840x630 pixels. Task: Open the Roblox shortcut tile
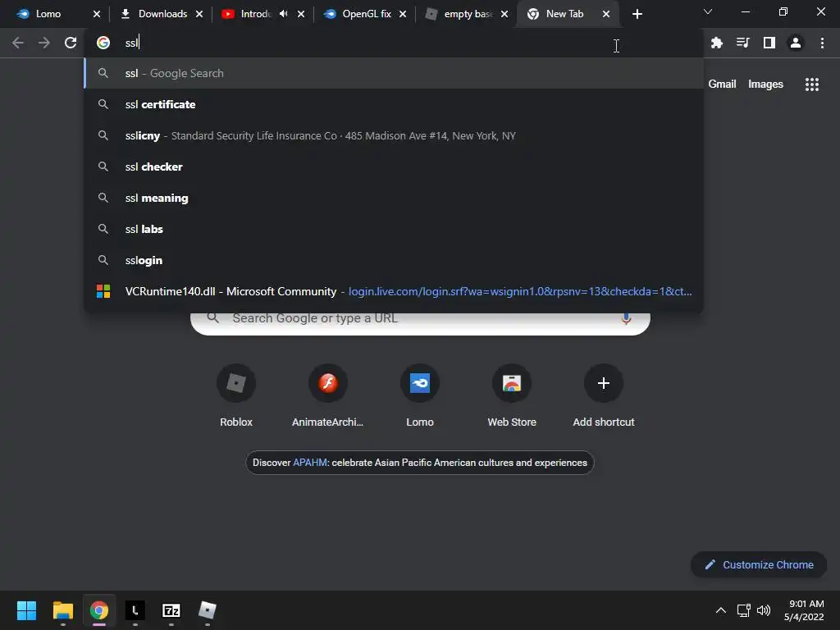point(236,396)
